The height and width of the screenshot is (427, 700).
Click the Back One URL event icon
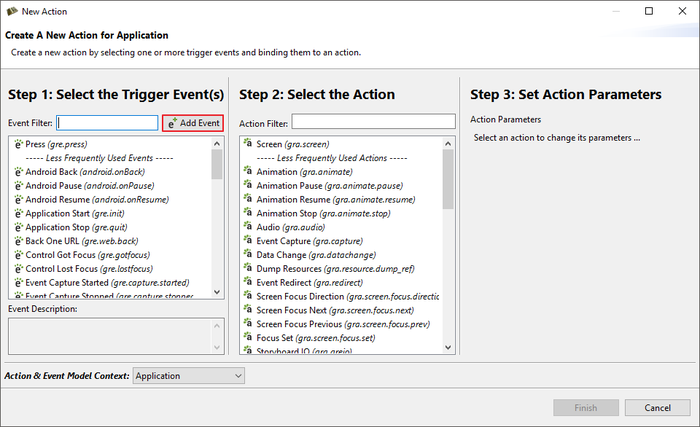coord(18,241)
